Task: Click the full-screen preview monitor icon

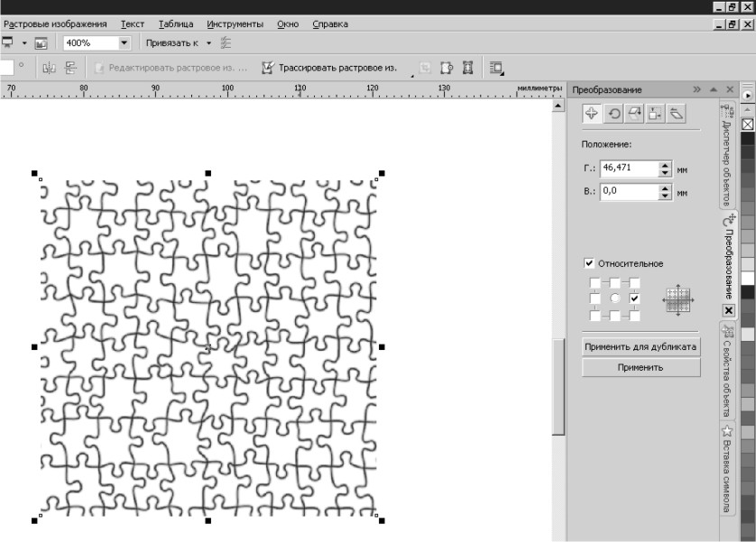Action: (6, 43)
